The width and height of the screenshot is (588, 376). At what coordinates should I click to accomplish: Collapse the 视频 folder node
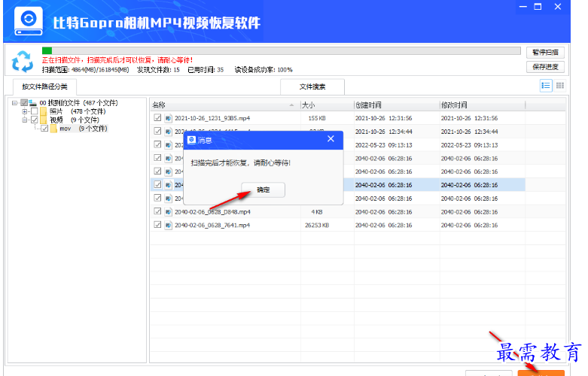(24, 120)
